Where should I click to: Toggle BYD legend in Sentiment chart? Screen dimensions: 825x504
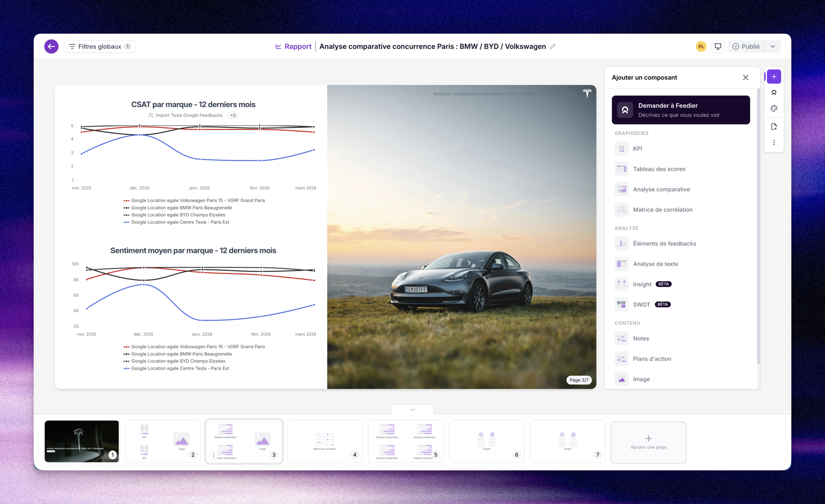point(174,361)
